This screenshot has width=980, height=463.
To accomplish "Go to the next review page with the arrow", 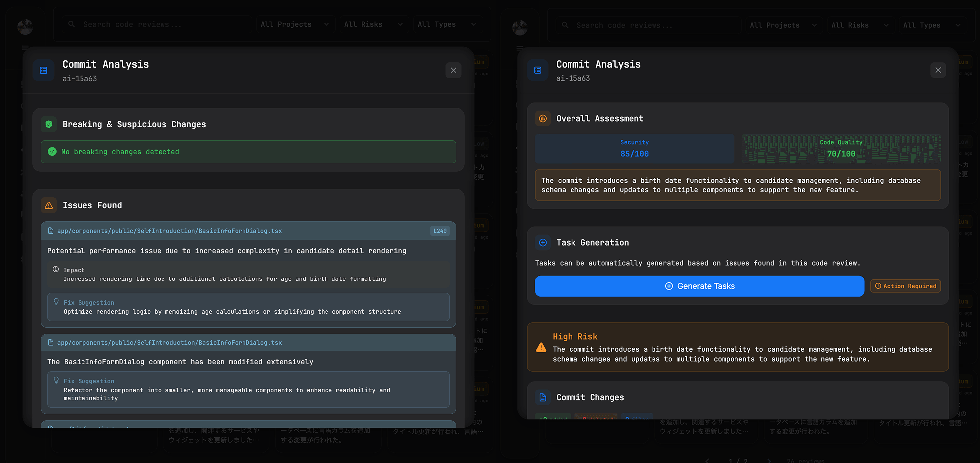I will click(x=770, y=461).
